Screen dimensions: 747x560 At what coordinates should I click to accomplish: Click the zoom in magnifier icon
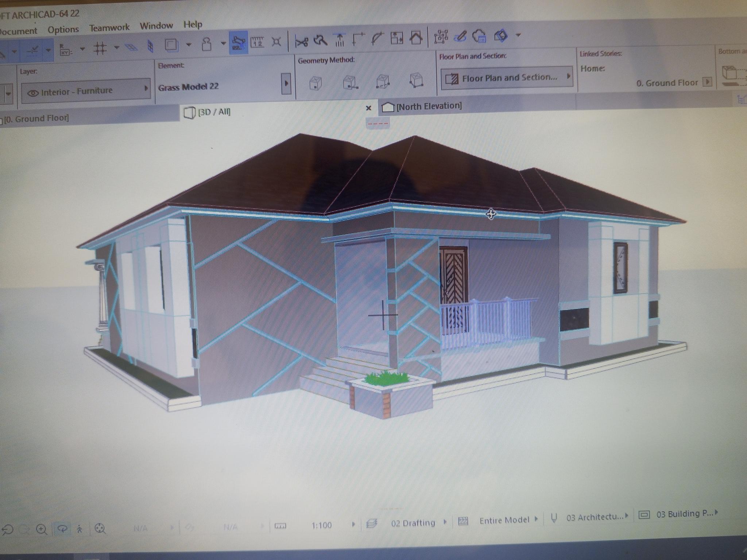tap(42, 529)
